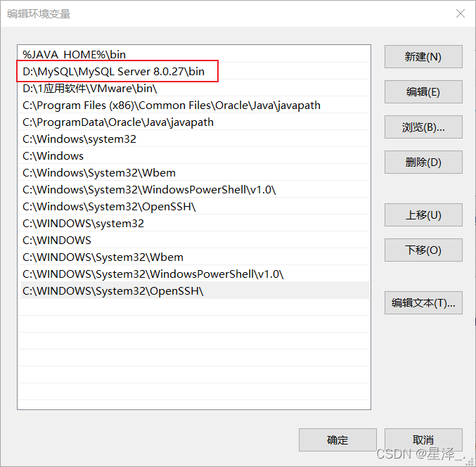Select the C:\Windows\System32\Wbem row
The width and height of the screenshot is (476, 467).
tap(194, 173)
